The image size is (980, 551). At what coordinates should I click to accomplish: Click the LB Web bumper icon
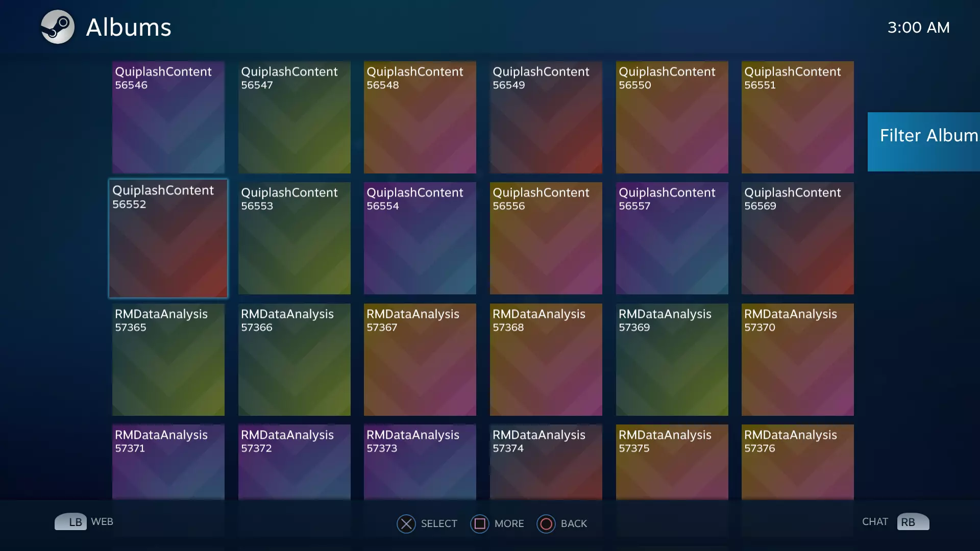[x=70, y=522]
